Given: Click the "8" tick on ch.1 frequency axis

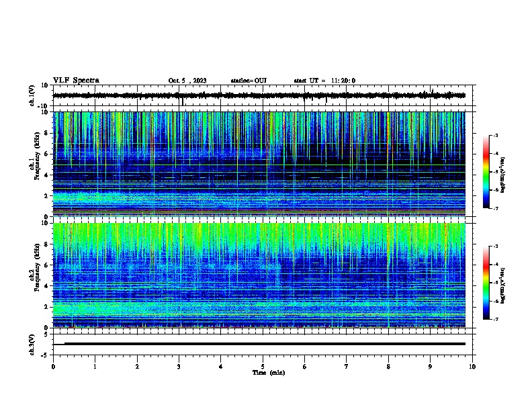Looking at the screenshot, I should pyautogui.click(x=47, y=133).
